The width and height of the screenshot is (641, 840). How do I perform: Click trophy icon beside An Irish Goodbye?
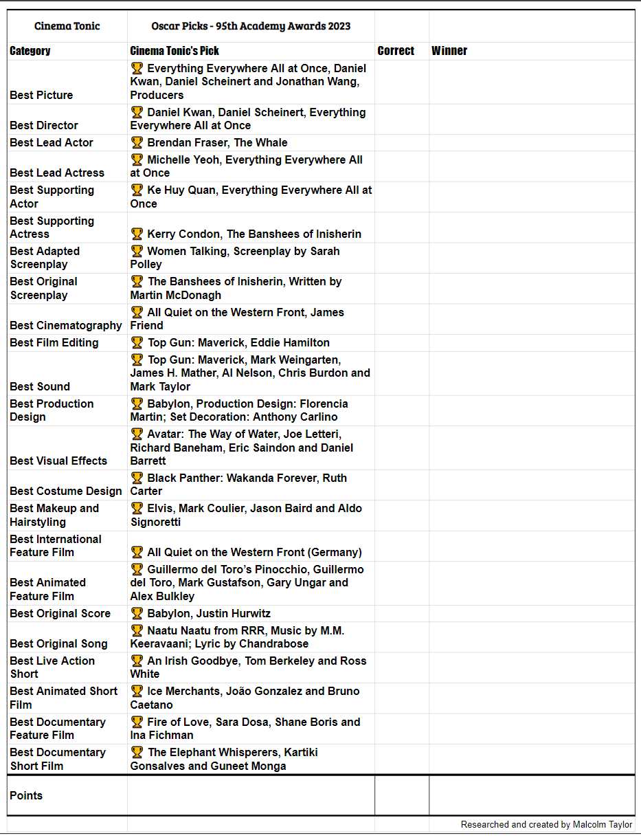[x=137, y=661]
